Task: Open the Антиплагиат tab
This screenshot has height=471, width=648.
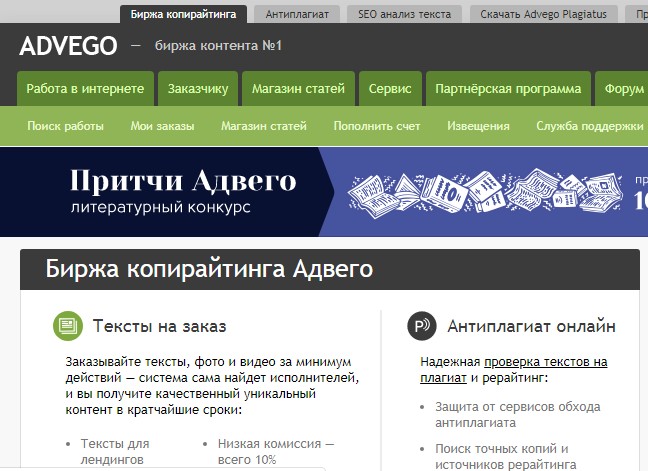Action: point(297,14)
